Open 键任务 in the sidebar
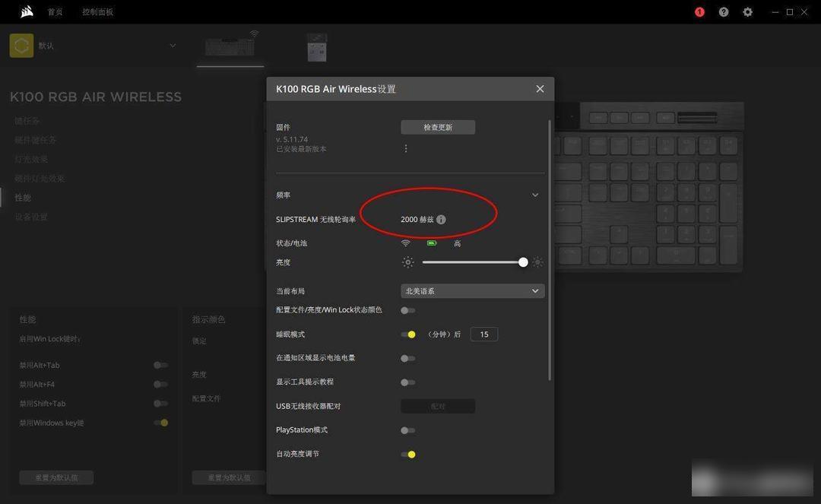Screen dimensions: 821x504 click(x=27, y=121)
